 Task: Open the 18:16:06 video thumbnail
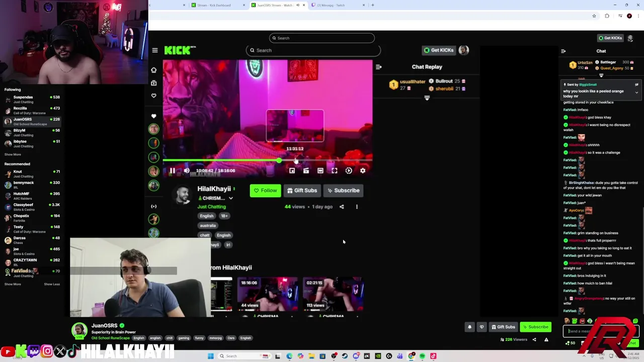point(267,294)
